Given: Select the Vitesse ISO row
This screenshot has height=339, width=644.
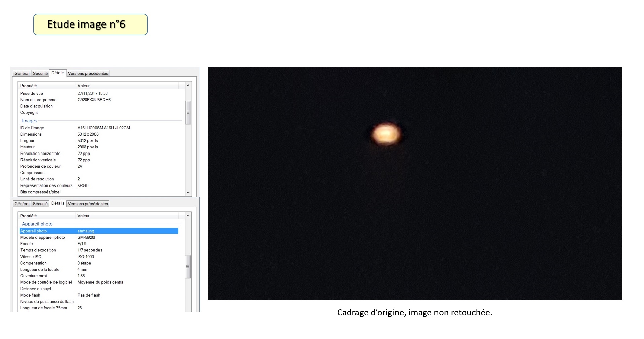Looking at the screenshot, I should [99, 257].
